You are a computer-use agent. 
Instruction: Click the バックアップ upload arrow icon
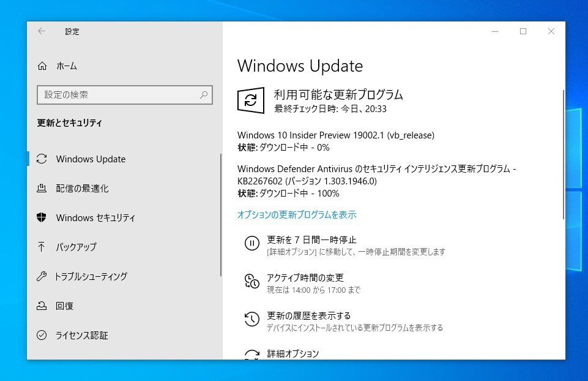(x=41, y=247)
